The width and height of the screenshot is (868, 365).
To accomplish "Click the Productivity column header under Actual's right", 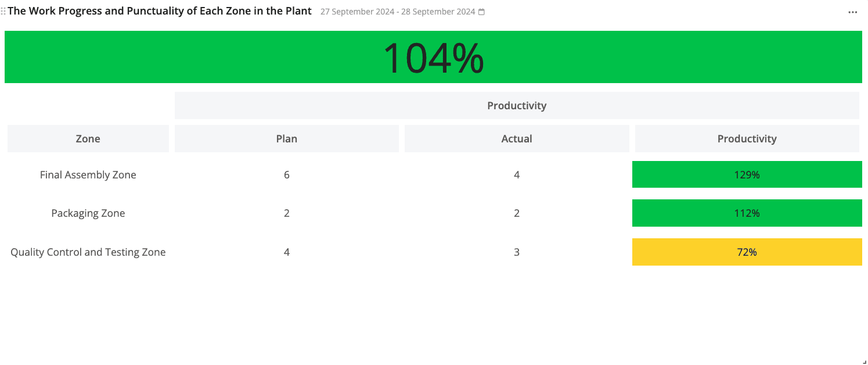I will (x=747, y=139).
